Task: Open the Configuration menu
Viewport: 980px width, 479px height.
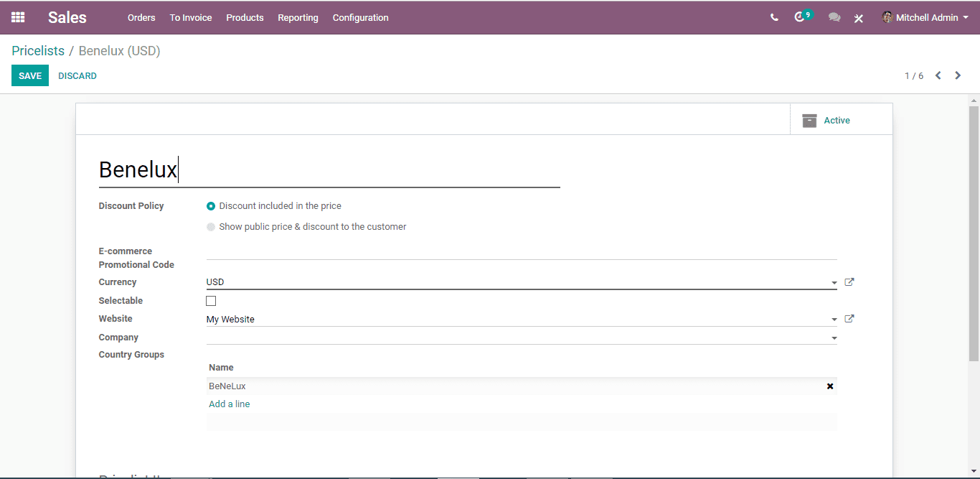Action: [x=360, y=17]
